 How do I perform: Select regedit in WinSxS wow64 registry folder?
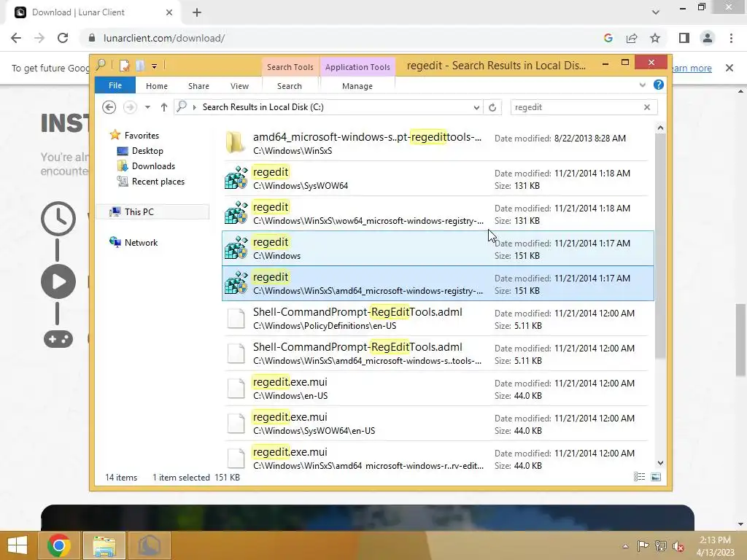438,214
